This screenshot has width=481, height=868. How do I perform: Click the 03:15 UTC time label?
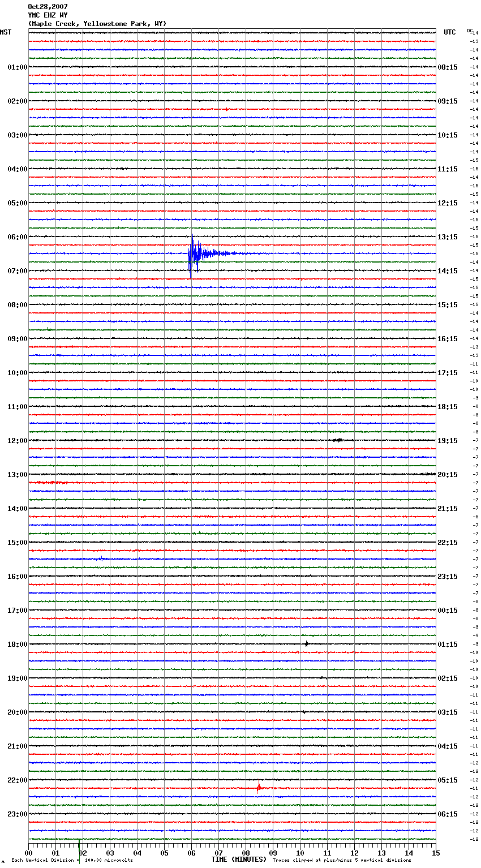pos(448,712)
